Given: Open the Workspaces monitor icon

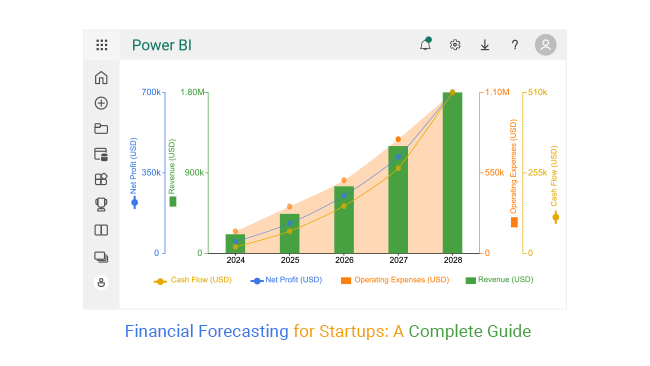Looking at the screenshot, I should click(101, 257).
